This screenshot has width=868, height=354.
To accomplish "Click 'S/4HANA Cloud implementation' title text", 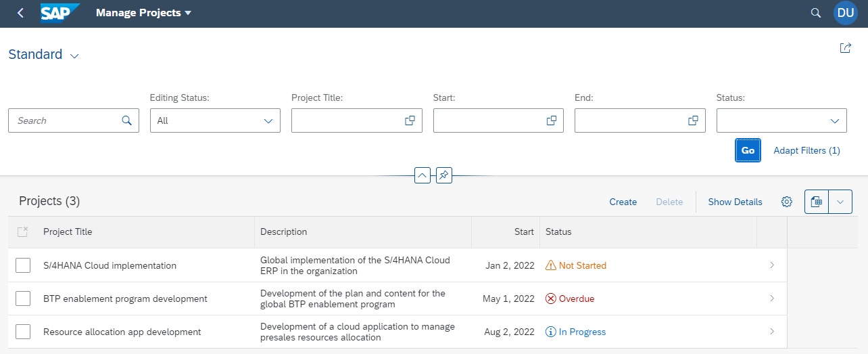I will point(110,265).
